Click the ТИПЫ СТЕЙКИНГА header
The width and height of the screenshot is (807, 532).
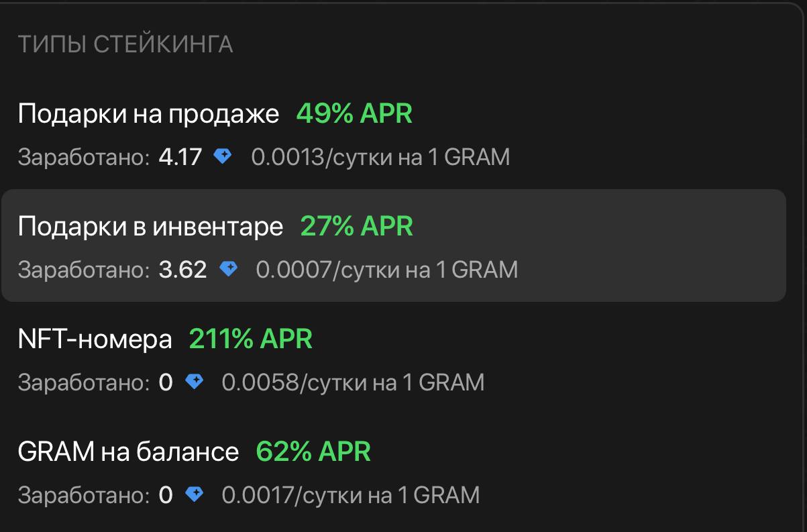[125, 44]
